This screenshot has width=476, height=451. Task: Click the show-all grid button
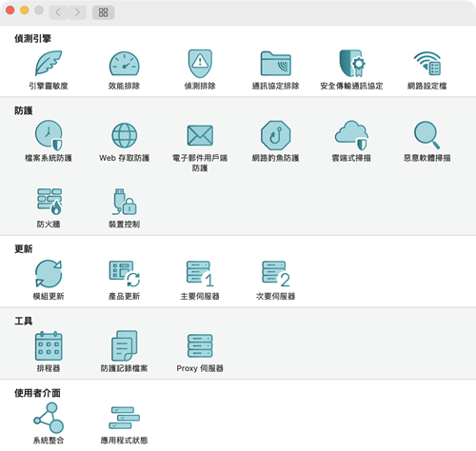(x=104, y=12)
